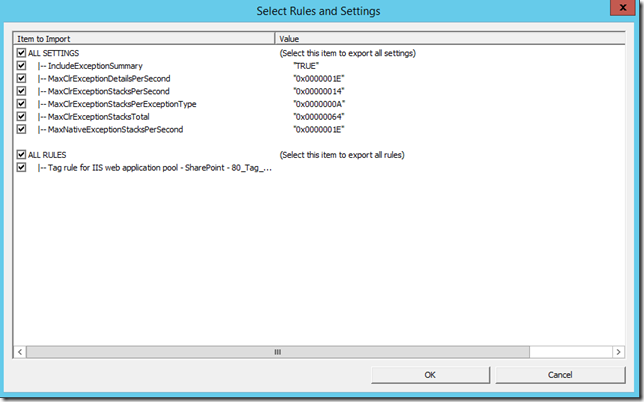Uncheck the ALL SETTINGS checkbox
This screenshot has width=644, height=402.
22,52
